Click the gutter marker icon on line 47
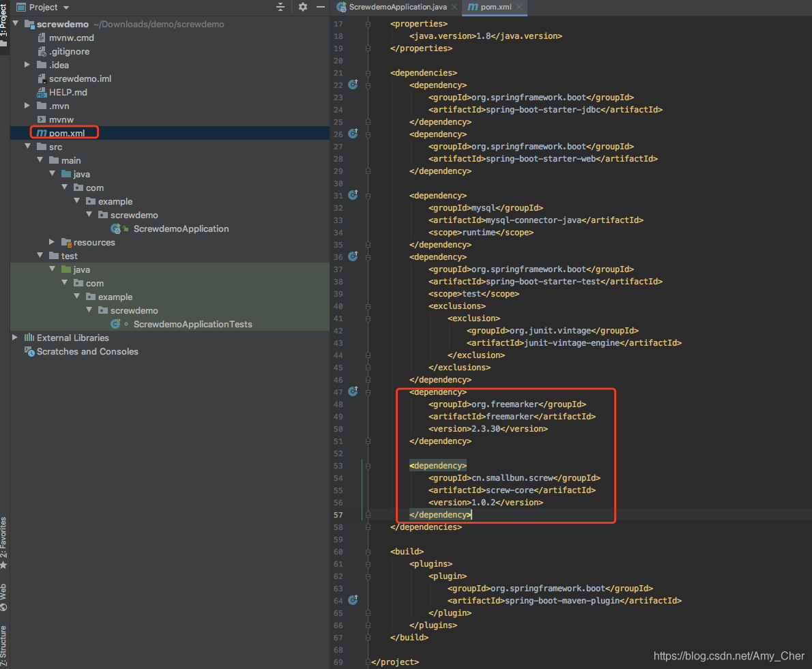Viewport: 812px width, 669px height. pos(353,391)
